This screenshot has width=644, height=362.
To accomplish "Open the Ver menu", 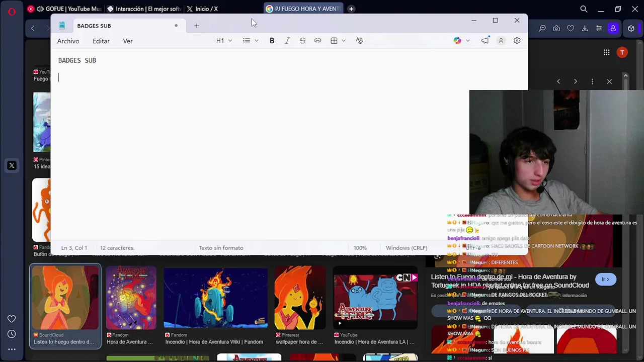I will (128, 41).
